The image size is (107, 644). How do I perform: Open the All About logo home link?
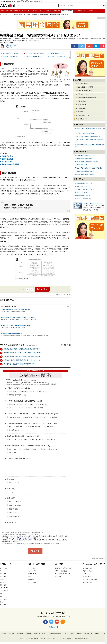[7, 6]
